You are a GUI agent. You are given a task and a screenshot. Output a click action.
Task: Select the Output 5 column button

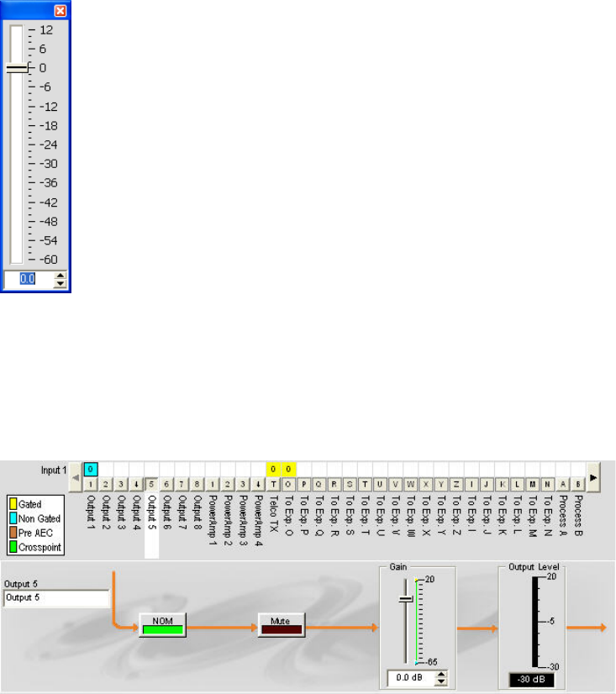click(151, 484)
